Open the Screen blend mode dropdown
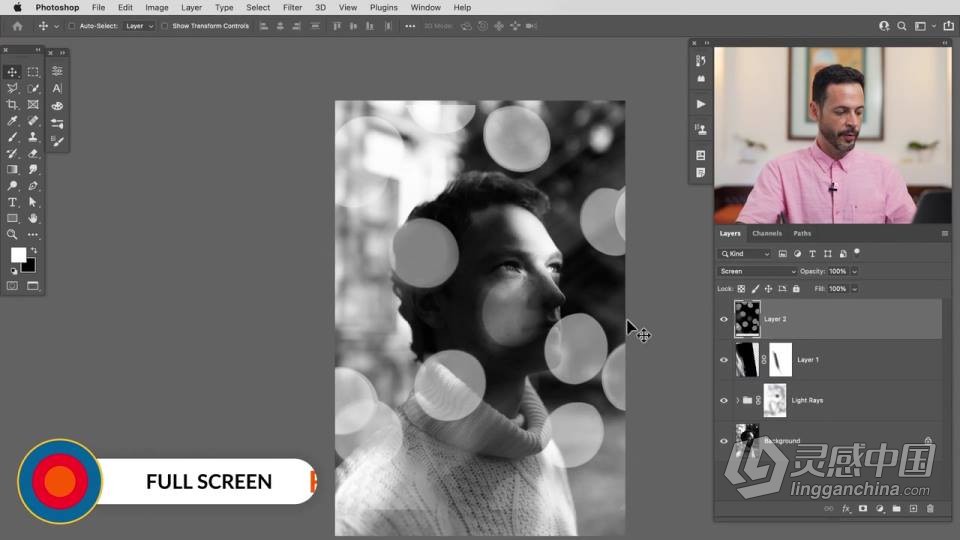The height and width of the screenshot is (540, 960). 757,271
